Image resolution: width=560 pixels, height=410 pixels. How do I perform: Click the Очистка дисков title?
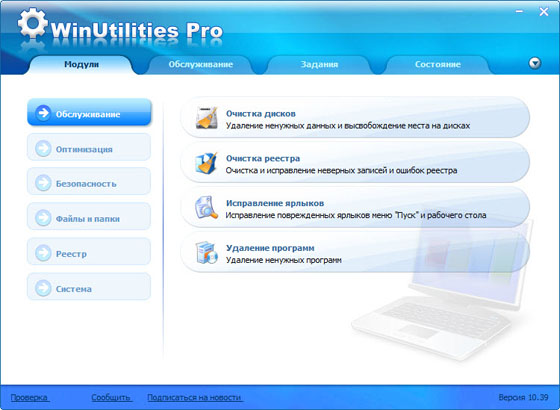pos(261,114)
